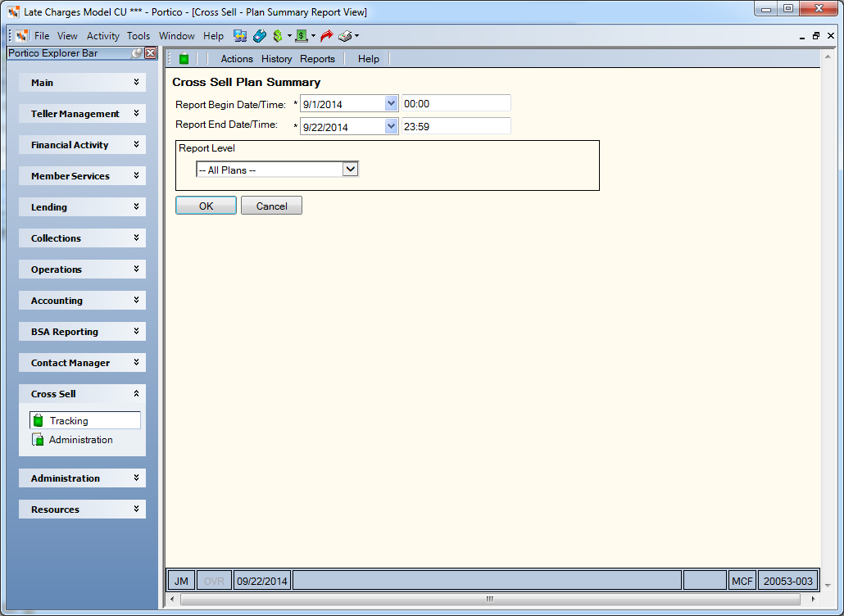Image resolution: width=844 pixels, height=616 pixels.
Task: Click the green dollar sign toolbar icon
Action: (277, 36)
